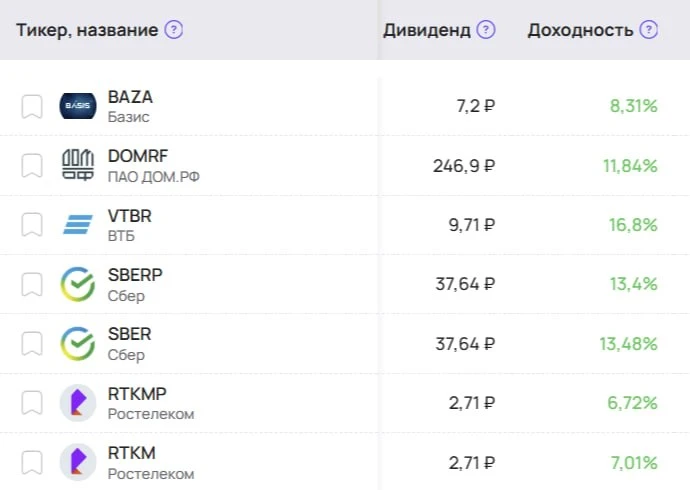Click the company name ВТБ
Image resolution: width=690 pixels, height=490 pixels.
click(x=121, y=236)
